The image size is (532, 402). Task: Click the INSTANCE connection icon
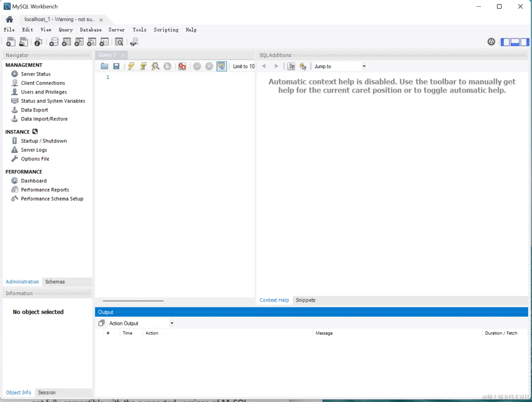coord(35,132)
